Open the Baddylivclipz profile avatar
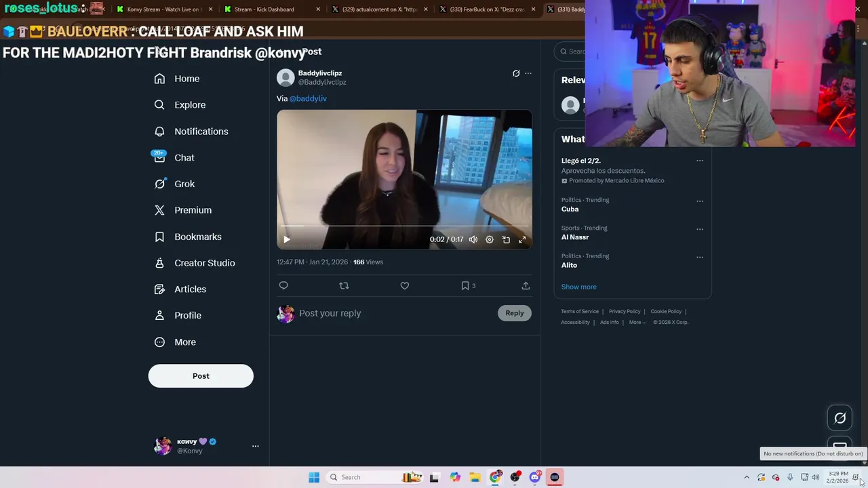This screenshot has width=868, height=488. click(x=285, y=77)
